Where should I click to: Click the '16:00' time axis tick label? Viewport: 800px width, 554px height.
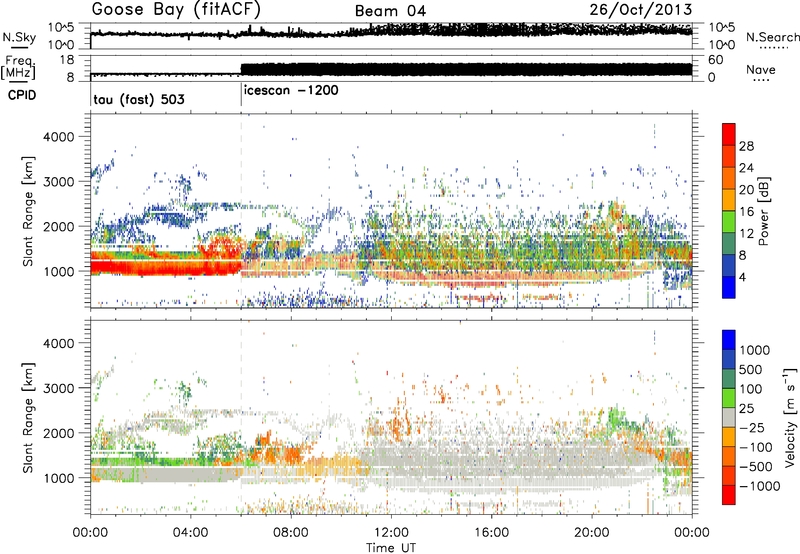tap(491, 533)
